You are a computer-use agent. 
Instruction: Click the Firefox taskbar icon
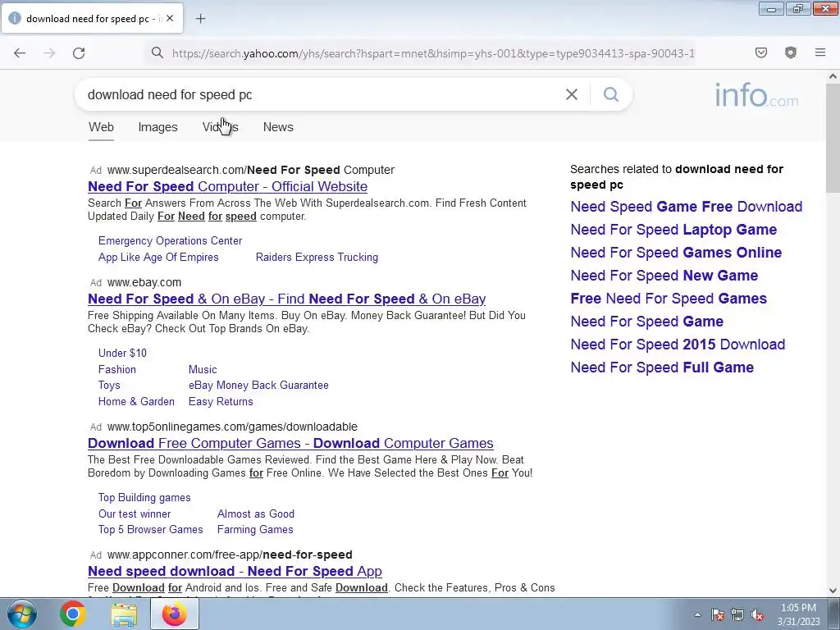coord(174,614)
